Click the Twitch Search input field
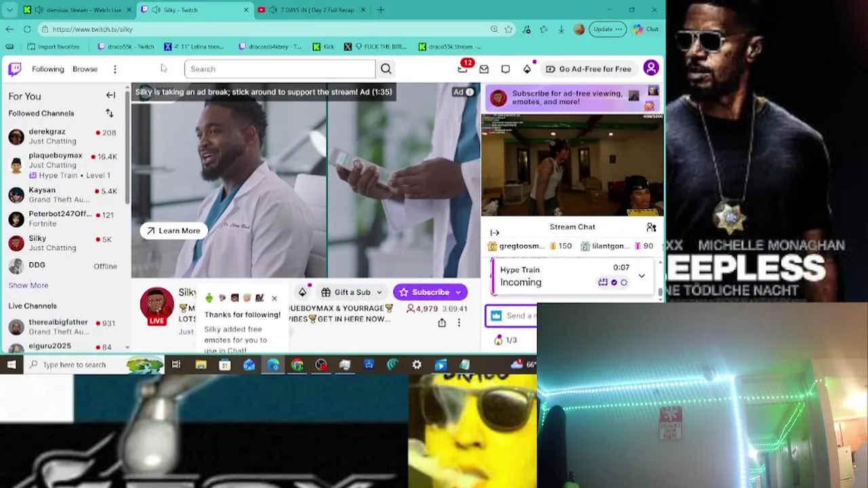Image resolution: width=868 pixels, height=488 pixels. 279,69
